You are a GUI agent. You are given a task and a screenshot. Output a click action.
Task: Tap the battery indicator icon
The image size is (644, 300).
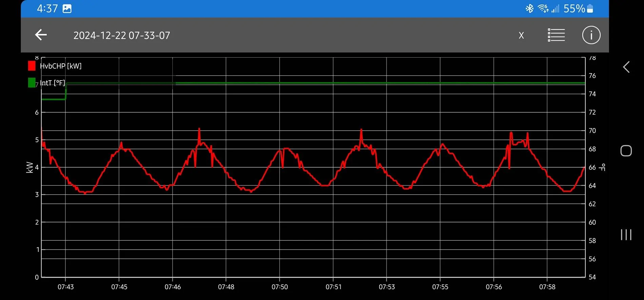(x=590, y=8)
